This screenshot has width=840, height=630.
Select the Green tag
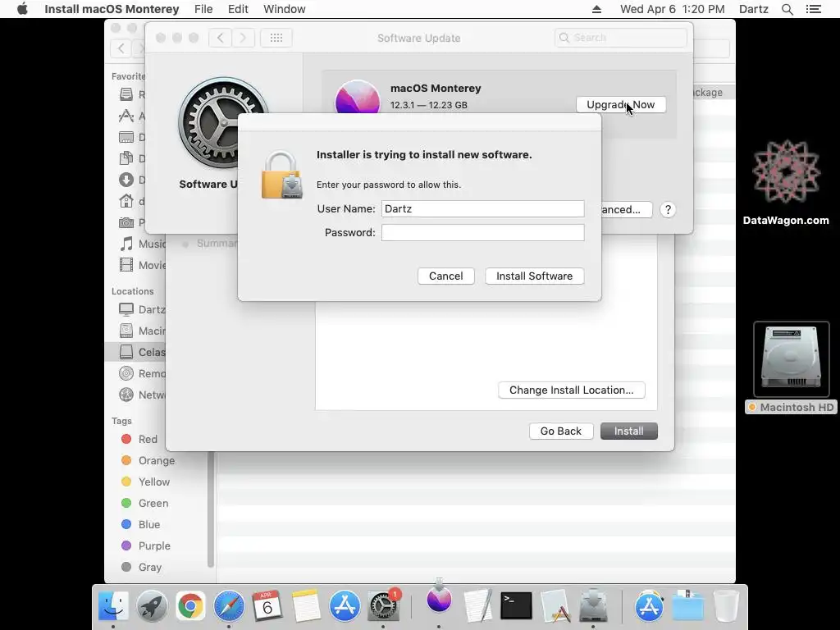click(x=144, y=503)
